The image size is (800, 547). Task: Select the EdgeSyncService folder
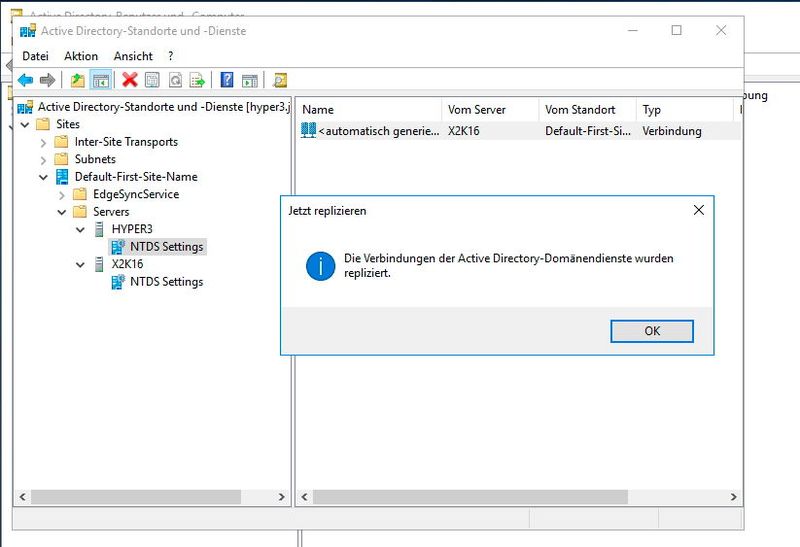coord(136,194)
